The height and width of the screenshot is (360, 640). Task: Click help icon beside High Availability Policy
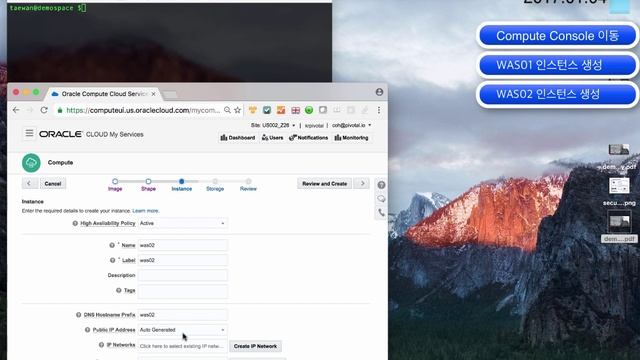(75, 223)
